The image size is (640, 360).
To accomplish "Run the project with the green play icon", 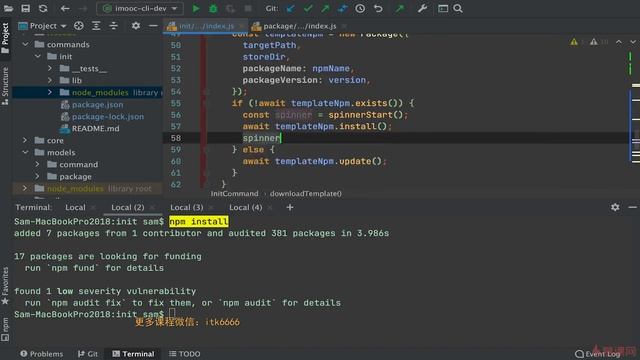I will [196, 8].
